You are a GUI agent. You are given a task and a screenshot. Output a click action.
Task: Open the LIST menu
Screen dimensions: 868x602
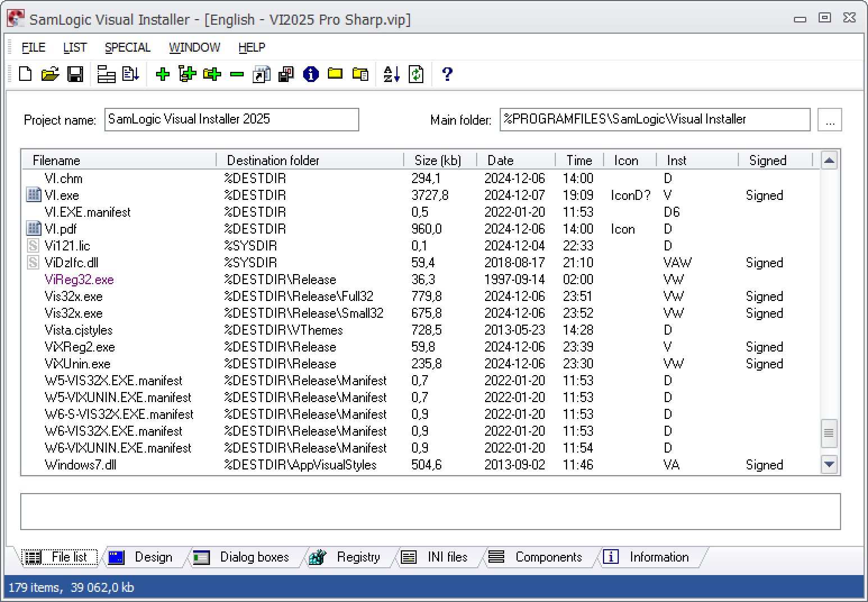75,48
